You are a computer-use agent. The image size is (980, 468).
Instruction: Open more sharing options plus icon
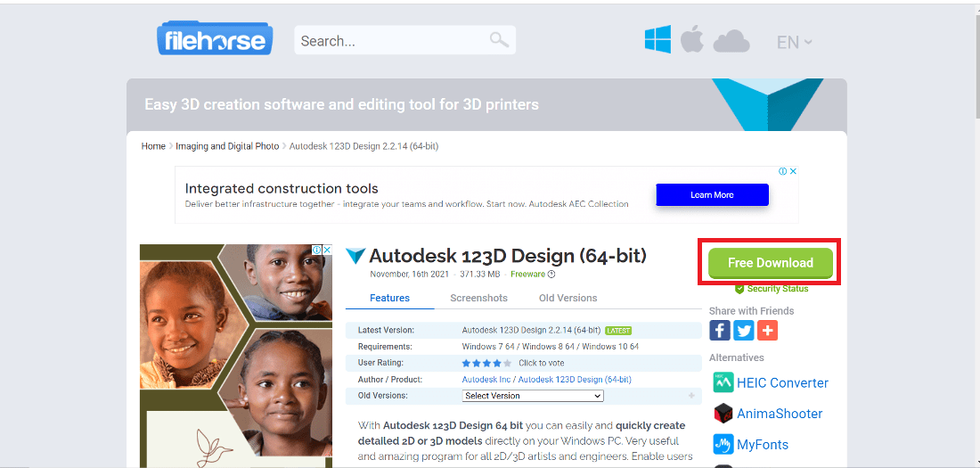(x=767, y=330)
